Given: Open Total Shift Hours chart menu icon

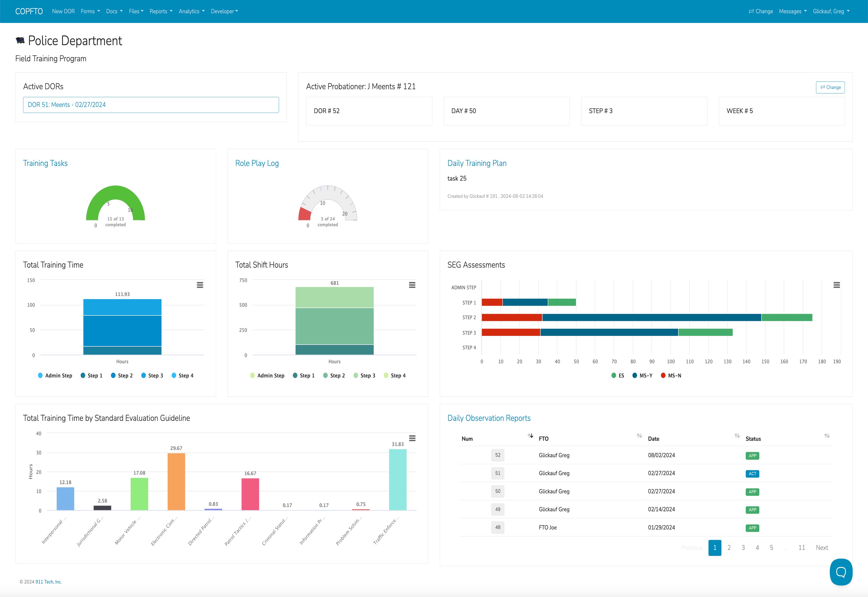Looking at the screenshot, I should (x=412, y=285).
